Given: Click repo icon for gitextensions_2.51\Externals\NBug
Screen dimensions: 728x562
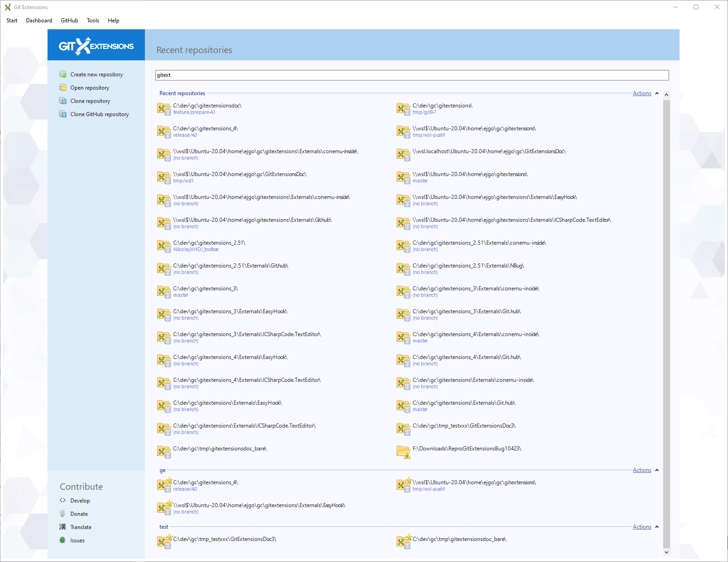Looking at the screenshot, I should point(404,269).
